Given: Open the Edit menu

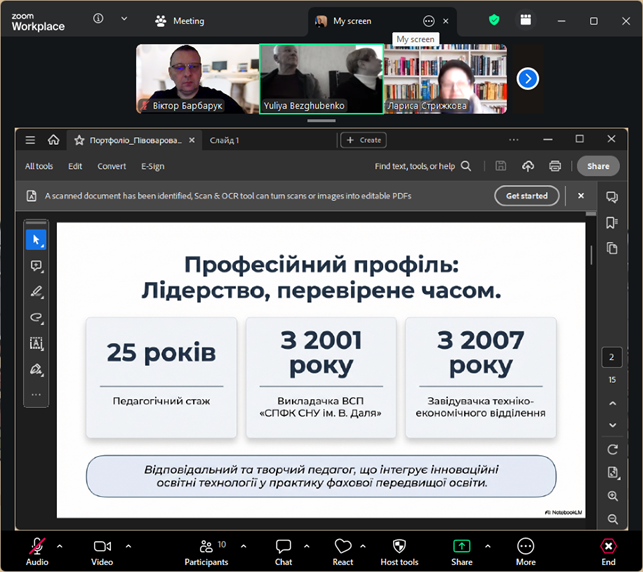Looking at the screenshot, I should pyautogui.click(x=75, y=166).
